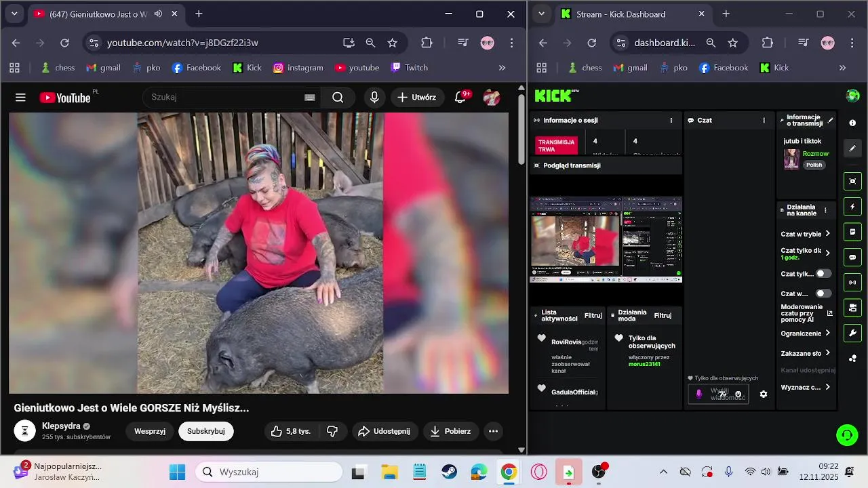This screenshot has height=488, width=868.
Task: Click the YouTube page vertical scrollbar
Action: (x=521, y=129)
